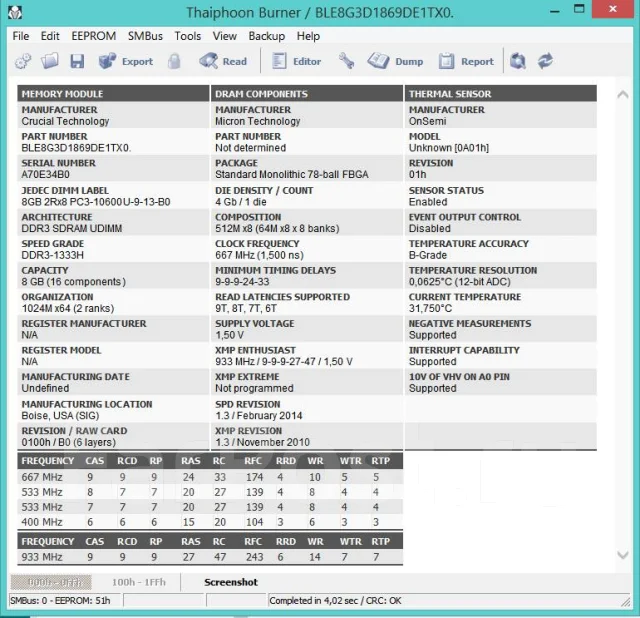Open the File menu
Viewport: 640px width, 618px height.
(21, 36)
